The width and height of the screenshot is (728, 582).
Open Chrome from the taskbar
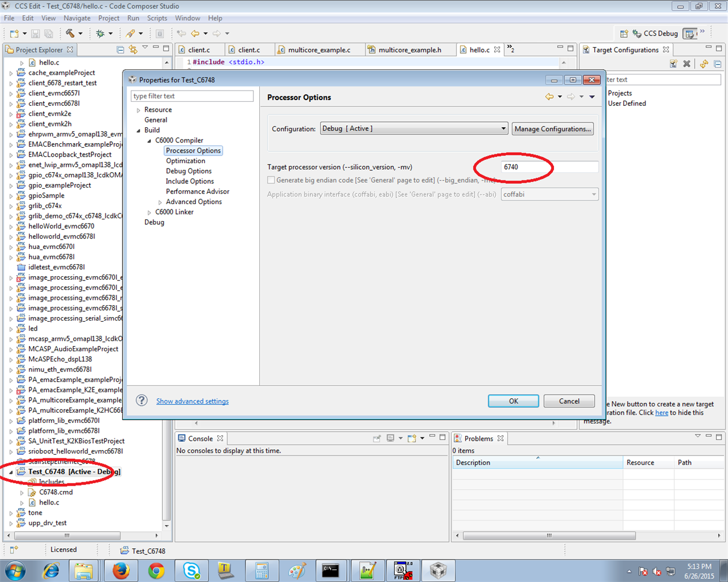(156, 570)
